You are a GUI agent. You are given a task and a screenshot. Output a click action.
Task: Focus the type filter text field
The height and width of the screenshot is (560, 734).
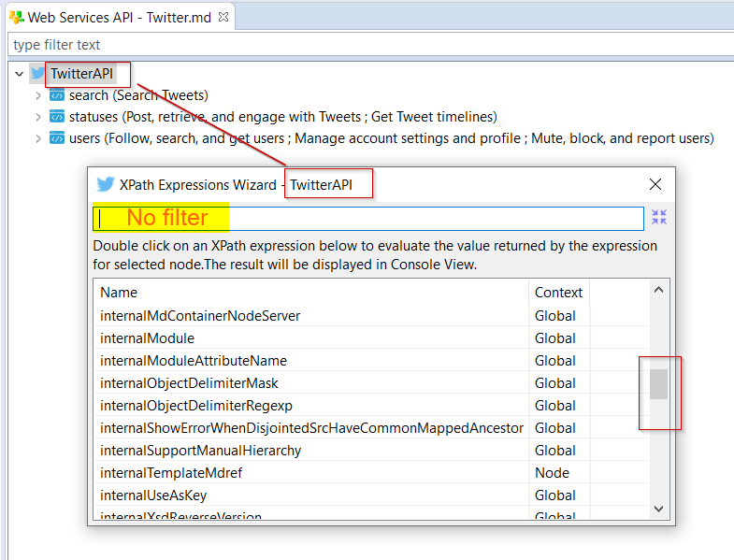pos(370,45)
